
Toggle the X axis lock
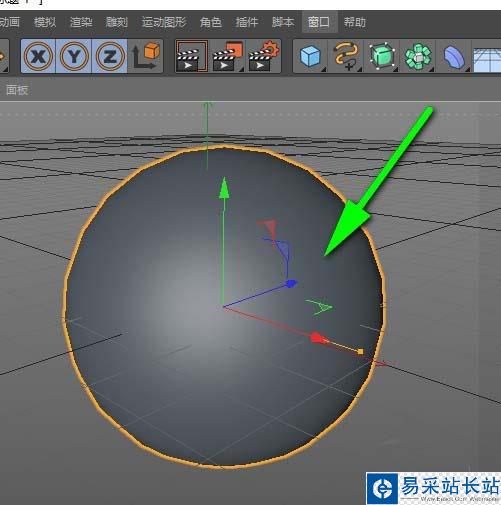[x=38, y=56]
